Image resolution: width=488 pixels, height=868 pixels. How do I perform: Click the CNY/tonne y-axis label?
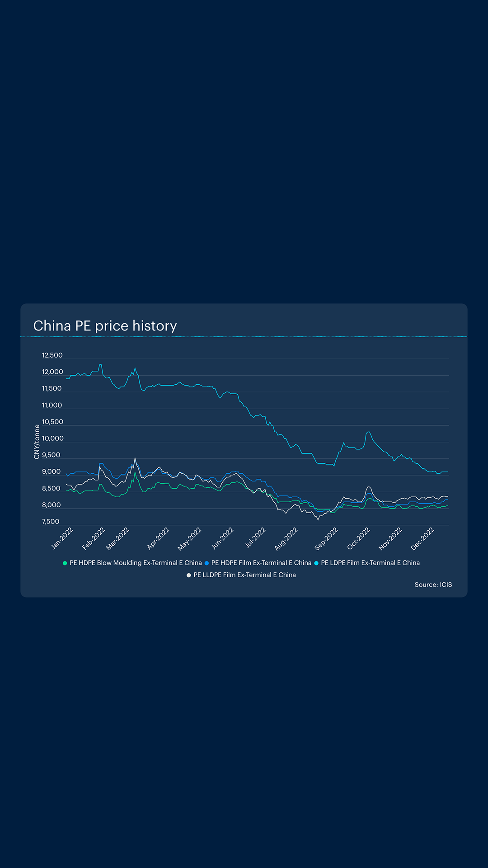tap(37, 442)
